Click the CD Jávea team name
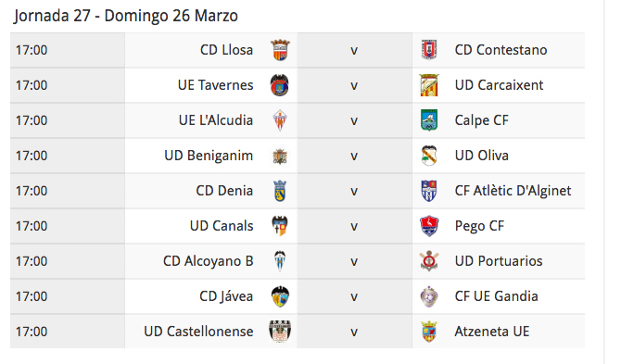Image resolution: width=621 pixels, height=364 pixels. click(x=226, y=296)
